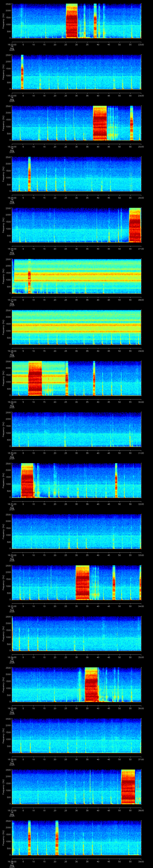Select the red broadband burst in the 16:22:00 spectrogram
The image size is (153, 868).
(72, 21)
